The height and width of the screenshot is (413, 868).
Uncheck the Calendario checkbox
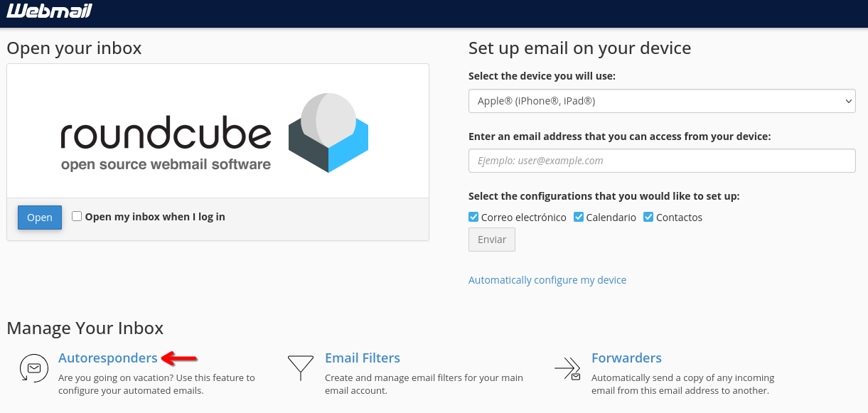point(579,217)
